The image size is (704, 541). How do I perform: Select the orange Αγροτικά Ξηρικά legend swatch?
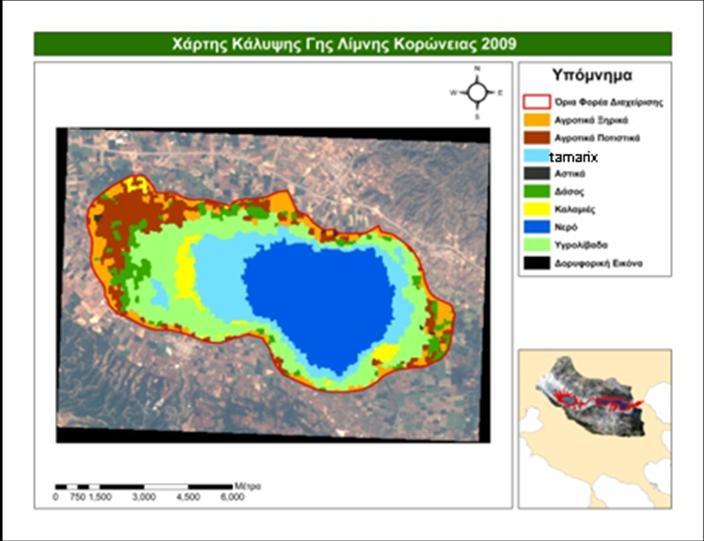tap(537, 120)
